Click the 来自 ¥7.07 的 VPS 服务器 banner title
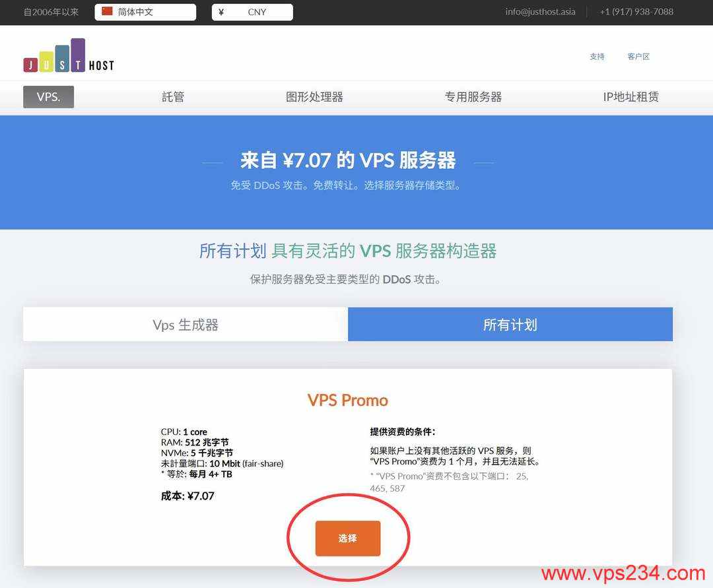The width and height of the screenshot is (713, 588). (348, 160)
